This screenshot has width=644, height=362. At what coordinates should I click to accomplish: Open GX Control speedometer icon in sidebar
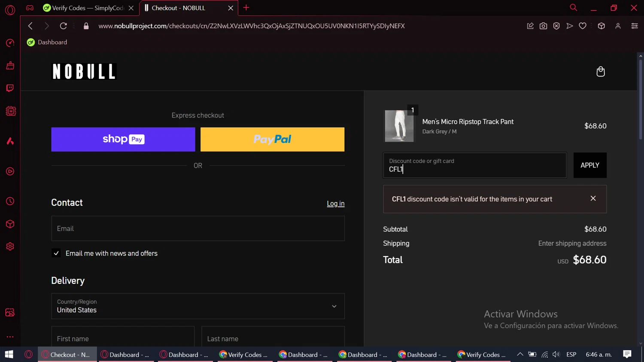click(x=10, y=43)
